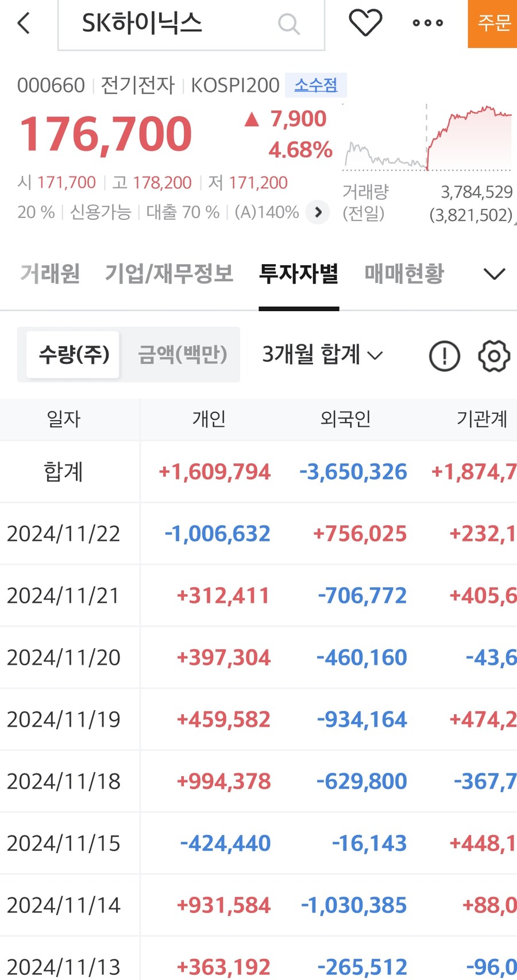This screenshot has height=980, width=517.
Task: Select the 2024/11/15 date row
Action: 63,844
